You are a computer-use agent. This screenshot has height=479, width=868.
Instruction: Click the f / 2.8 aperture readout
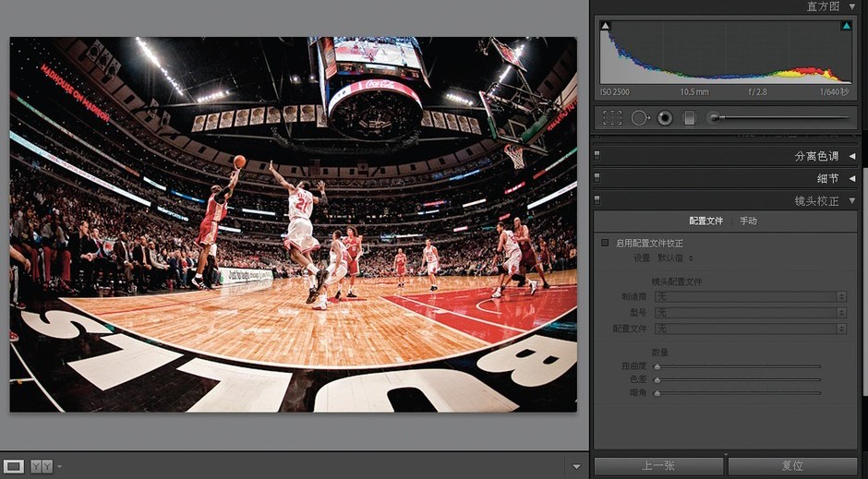[x=757, y=91]
